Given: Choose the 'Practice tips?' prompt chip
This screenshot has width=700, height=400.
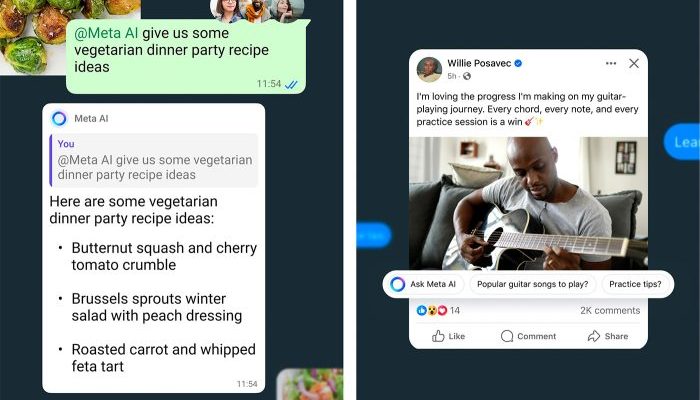Looking at the screenshot, I should coord(635,284).
